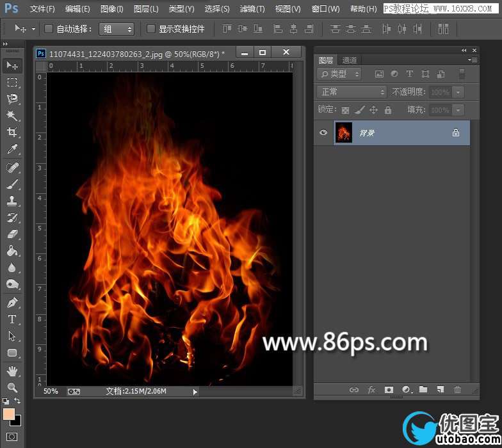The height and width of the screenshot is (448, 502).
Task: Collapse the layers panel with double arrows
Action: click(464, 50)
